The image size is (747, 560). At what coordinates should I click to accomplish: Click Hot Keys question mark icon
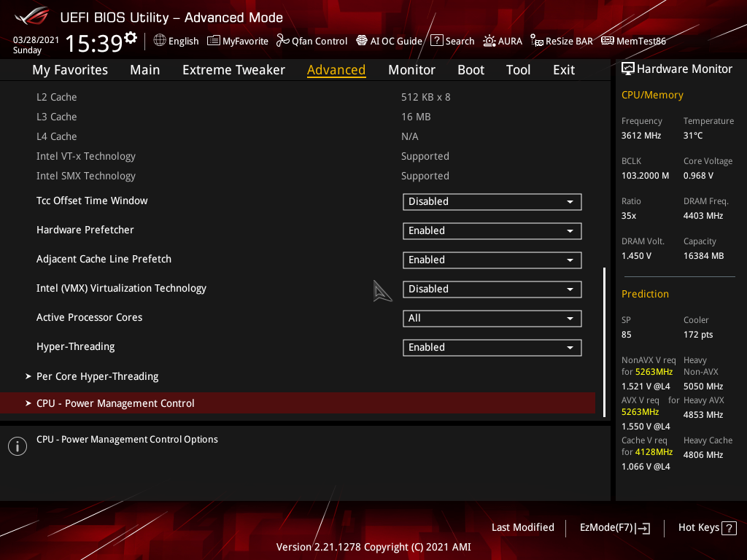click(729, 528)
